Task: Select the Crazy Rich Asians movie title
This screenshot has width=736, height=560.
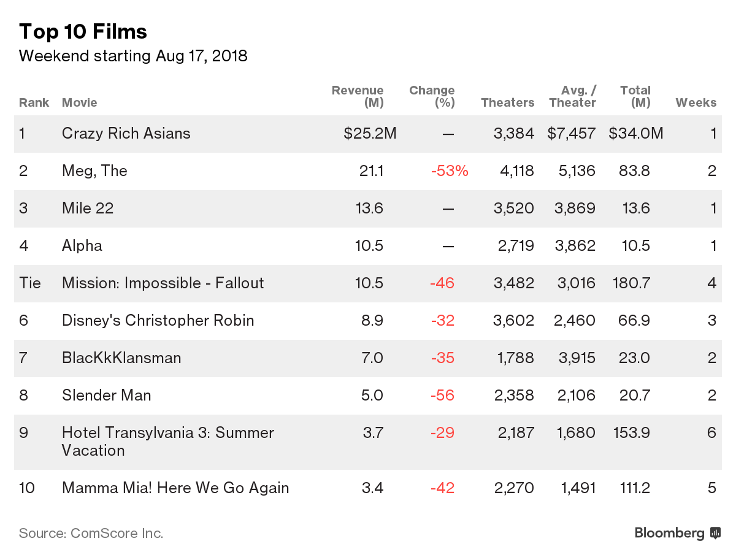Action: 126,134
